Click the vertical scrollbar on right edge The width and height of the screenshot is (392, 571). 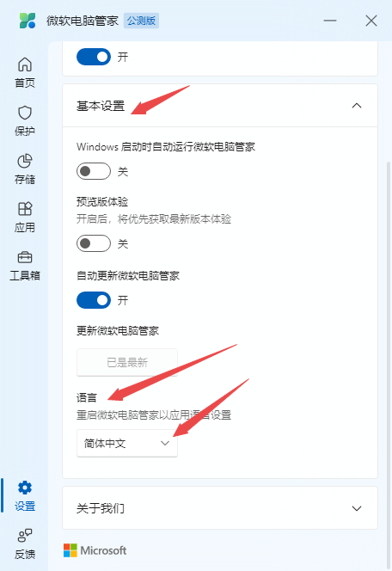(x=389, y=364)
